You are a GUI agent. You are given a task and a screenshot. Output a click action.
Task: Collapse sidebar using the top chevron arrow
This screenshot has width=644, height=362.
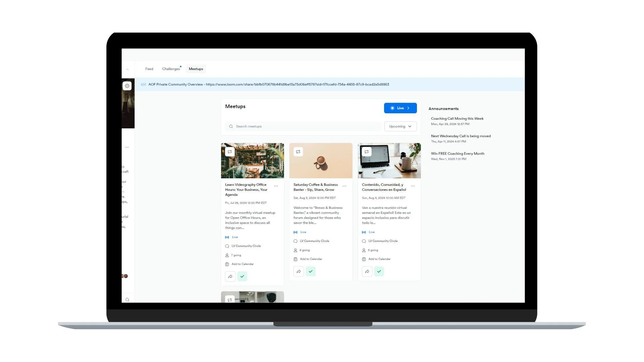pos(127,69)
